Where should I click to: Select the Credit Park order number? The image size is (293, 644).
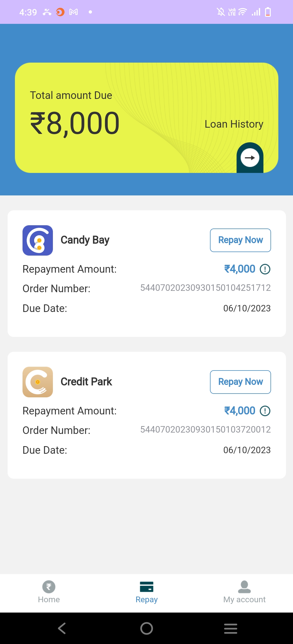coord(205,430)
